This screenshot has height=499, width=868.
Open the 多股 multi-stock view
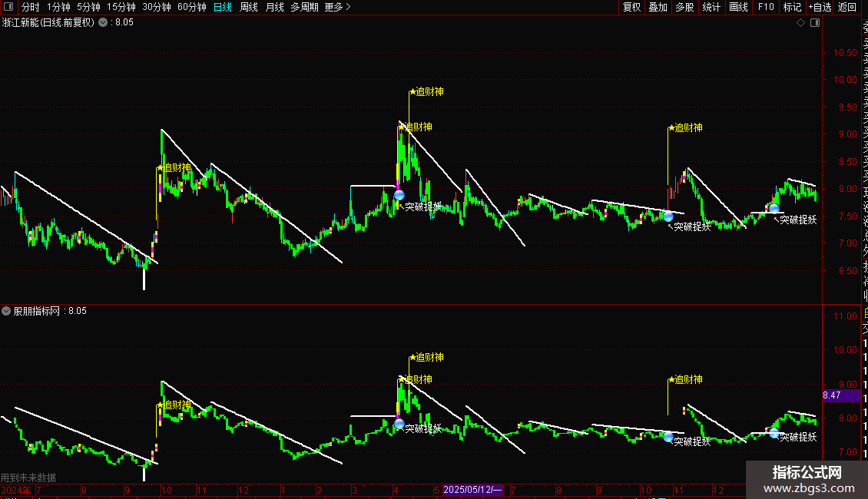(x=684, y=7)
